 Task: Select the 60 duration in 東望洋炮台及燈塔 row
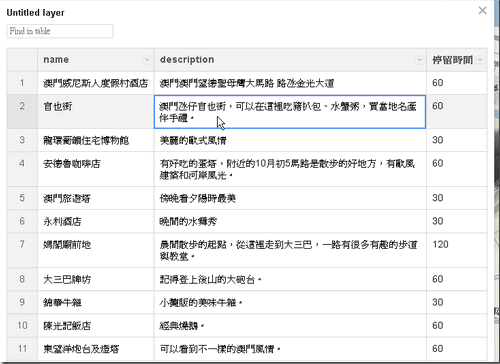tap(457, 349)
